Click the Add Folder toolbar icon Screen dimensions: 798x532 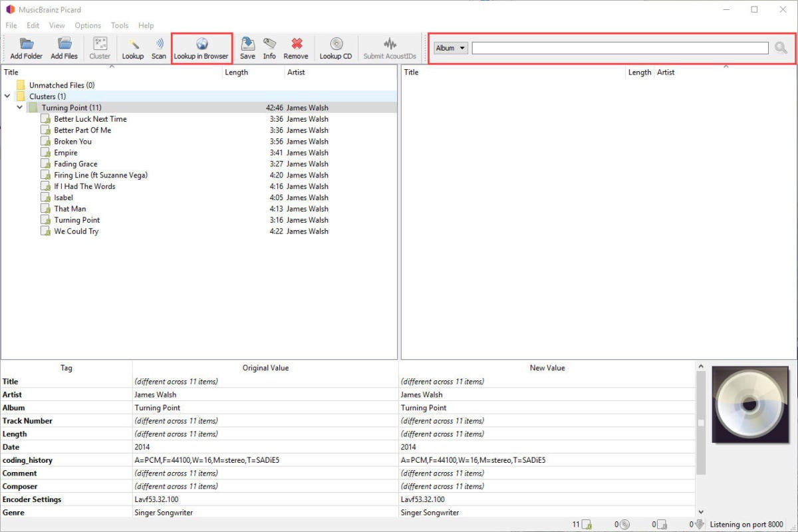tap(27, 44)
